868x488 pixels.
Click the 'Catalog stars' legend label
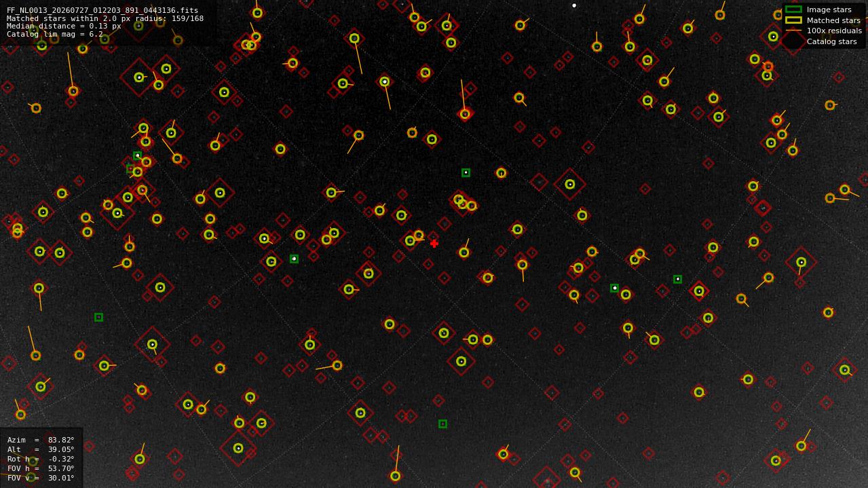click(x=832, y=41)
